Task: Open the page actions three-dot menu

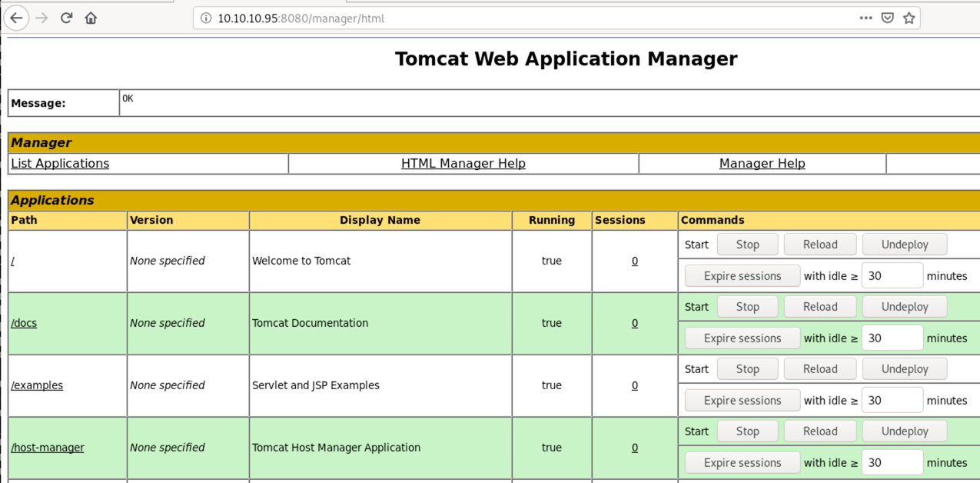Action: tap(865, 17)
